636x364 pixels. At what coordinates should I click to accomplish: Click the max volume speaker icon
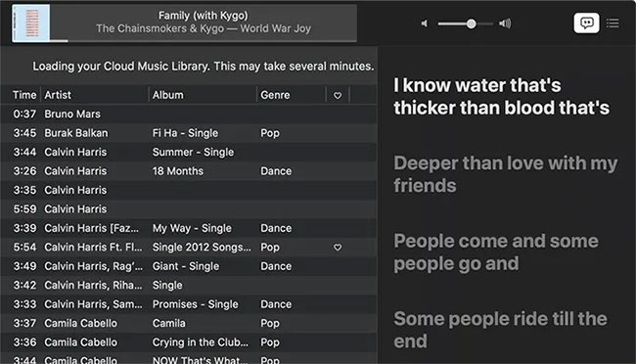[505, 23]
